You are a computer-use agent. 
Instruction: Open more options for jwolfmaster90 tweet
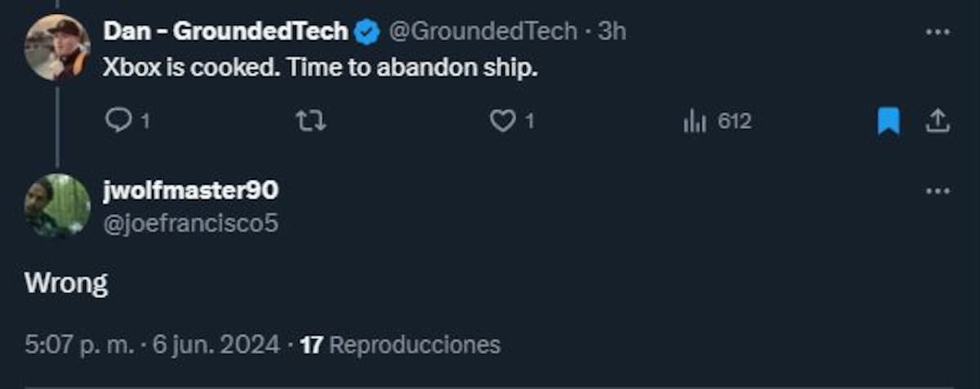[x=937, y=191]
